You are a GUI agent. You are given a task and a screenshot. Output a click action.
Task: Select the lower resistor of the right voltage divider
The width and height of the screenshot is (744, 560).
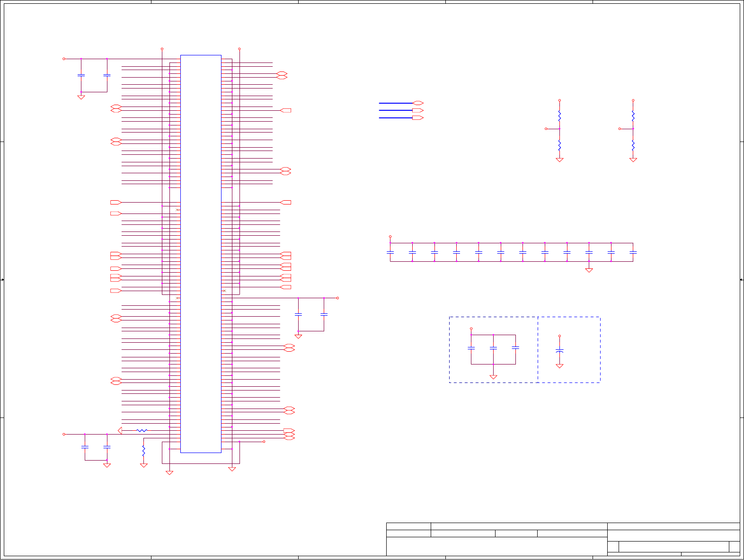633,144
